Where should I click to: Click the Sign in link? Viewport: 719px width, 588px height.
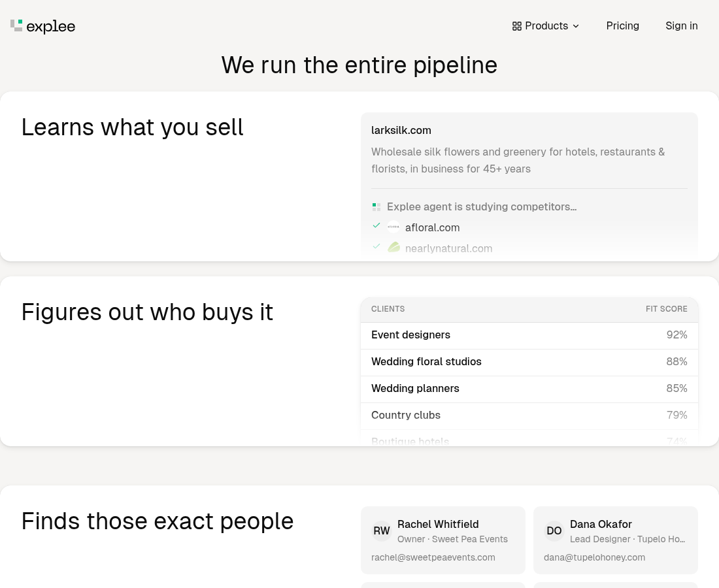pyautogui.click(x=681, y=26)
